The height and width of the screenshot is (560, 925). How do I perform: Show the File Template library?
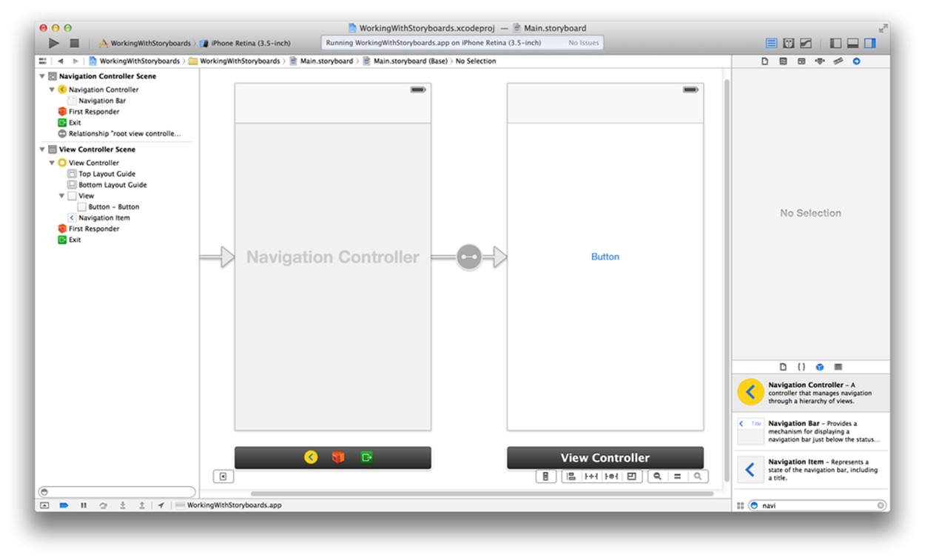pyautogui.click(x=784, y=367)
